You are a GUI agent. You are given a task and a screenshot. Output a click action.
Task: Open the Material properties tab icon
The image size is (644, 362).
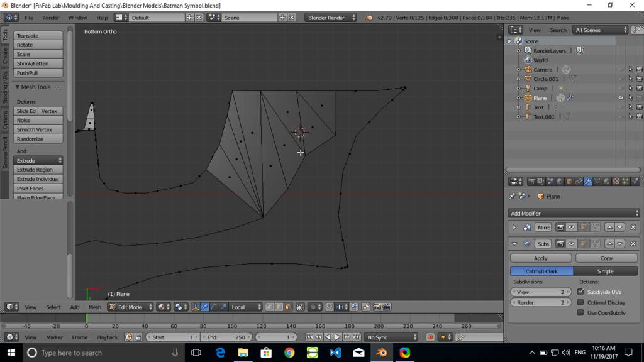(x=608, y=182)
